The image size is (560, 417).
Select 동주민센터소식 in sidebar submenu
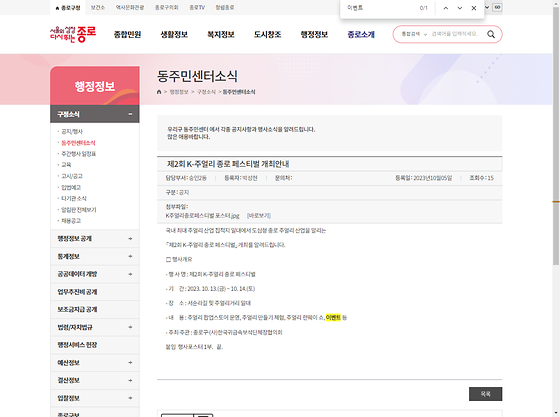coord(78,143)
